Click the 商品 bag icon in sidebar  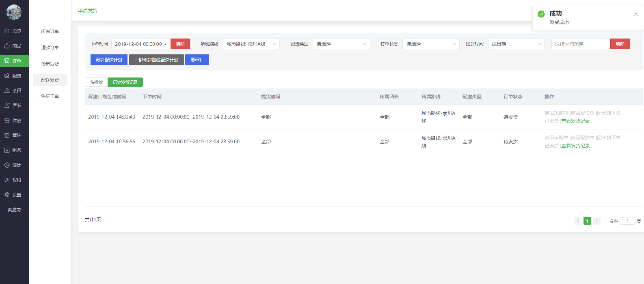point(7,46)
